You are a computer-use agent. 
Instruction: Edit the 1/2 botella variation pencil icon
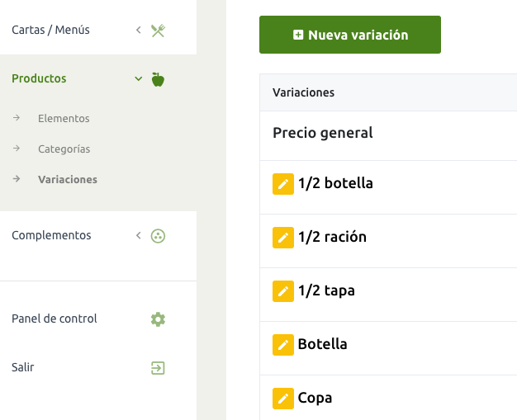tap(283, 184)
